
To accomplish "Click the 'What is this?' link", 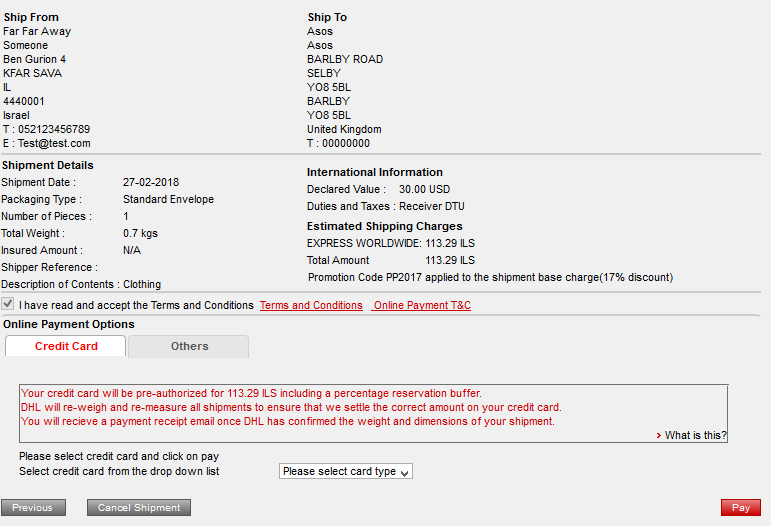I will click(x=695, y=436).
